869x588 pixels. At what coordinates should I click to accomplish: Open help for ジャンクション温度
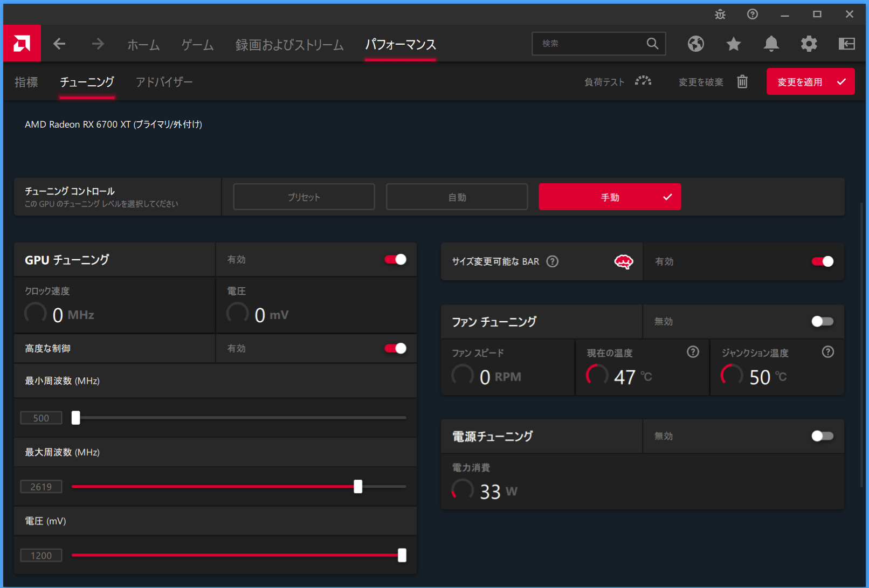coord(828,352)
